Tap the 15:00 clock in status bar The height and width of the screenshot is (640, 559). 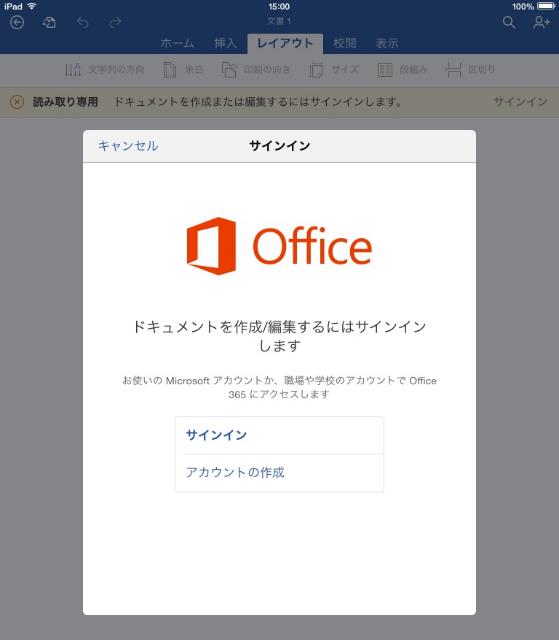pyautogui.click(x=279, y=7)
